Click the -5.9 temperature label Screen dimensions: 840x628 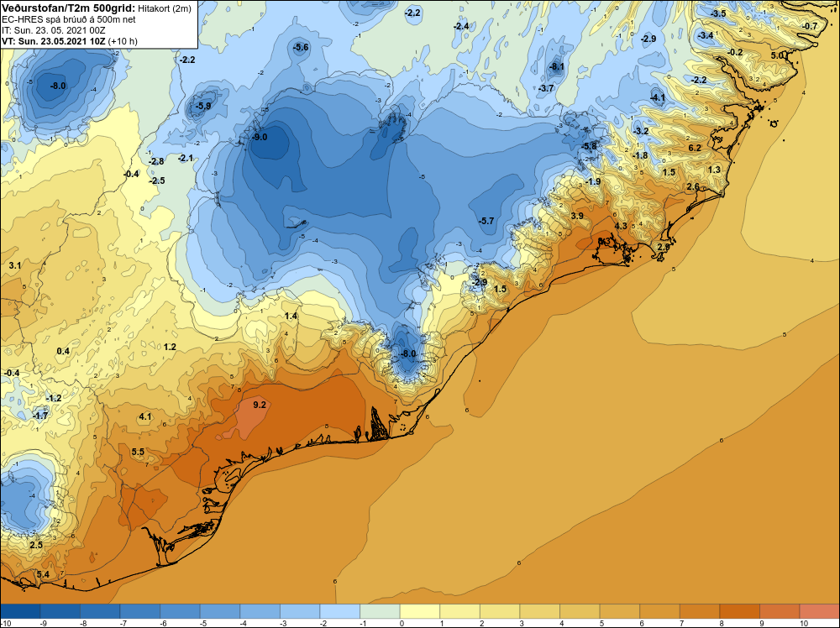[203, 107]
